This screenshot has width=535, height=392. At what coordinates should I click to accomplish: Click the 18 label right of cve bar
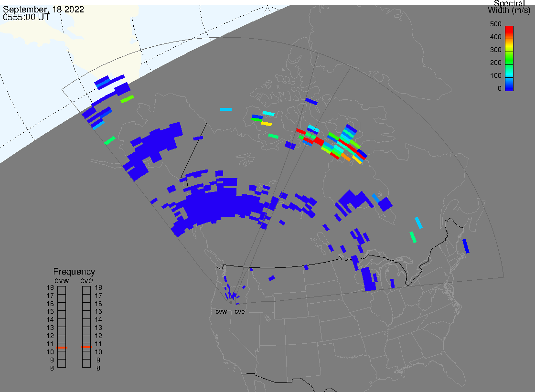(98, 287)
